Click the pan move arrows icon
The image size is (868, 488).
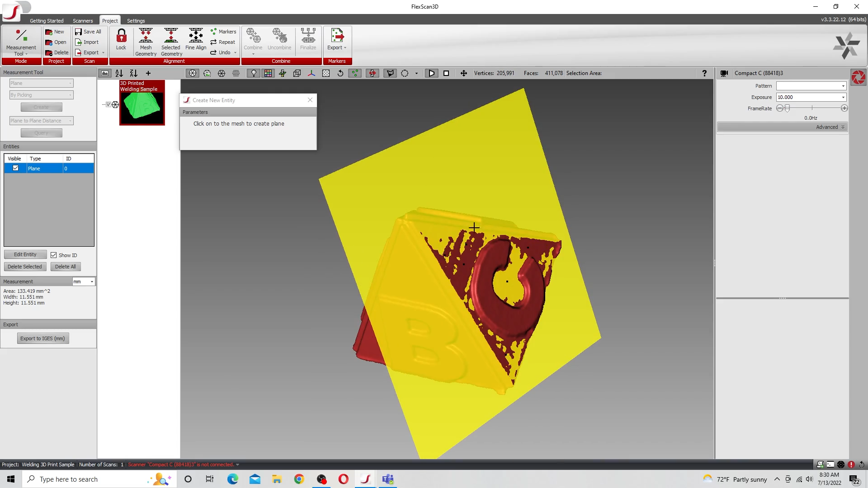[x=464, y=73]
